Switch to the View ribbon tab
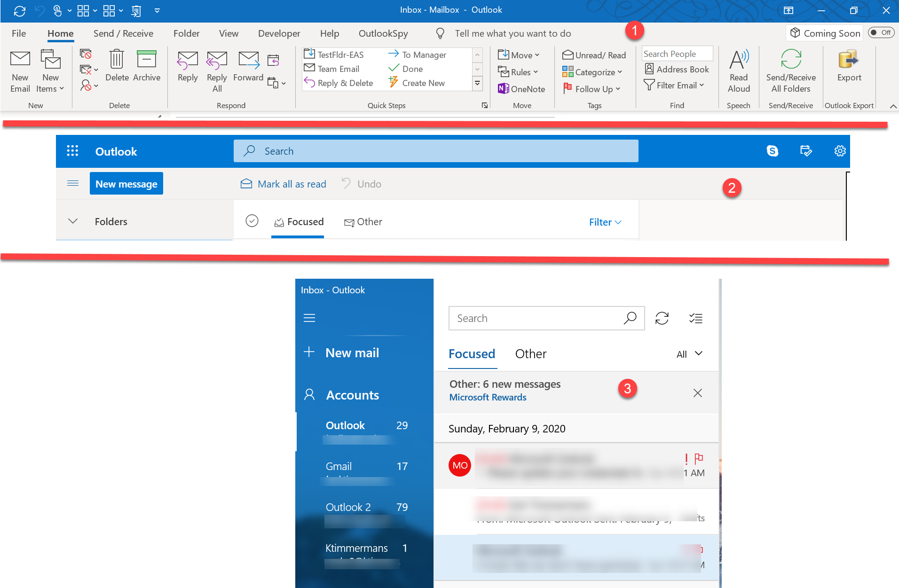Screen dimensions: 899x588 pos(229,33)
